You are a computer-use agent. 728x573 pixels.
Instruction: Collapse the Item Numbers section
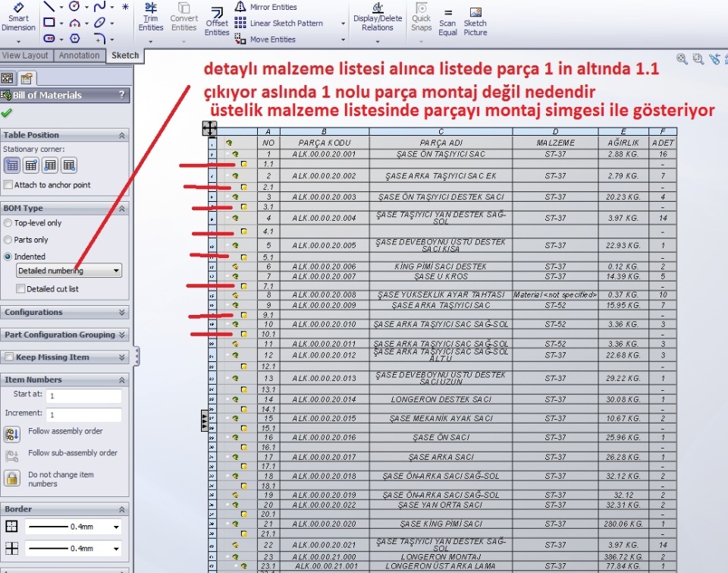click(x=121, y=380)
